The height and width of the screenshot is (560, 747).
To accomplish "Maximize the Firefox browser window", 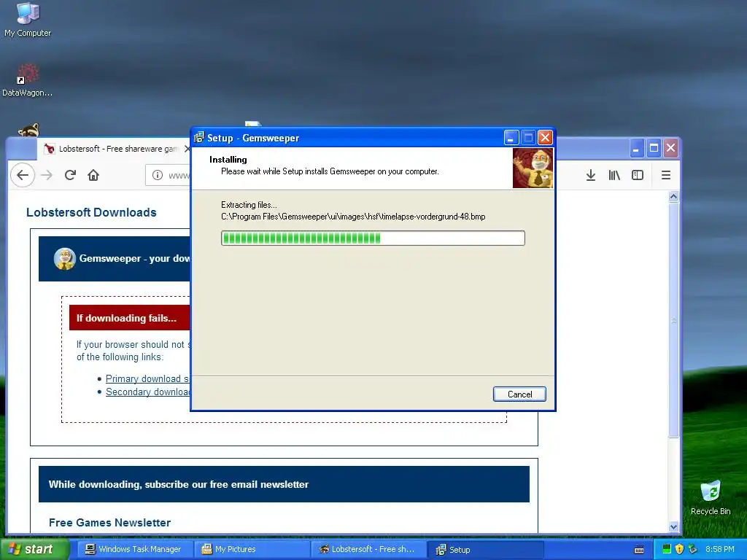I will [654, 148].
